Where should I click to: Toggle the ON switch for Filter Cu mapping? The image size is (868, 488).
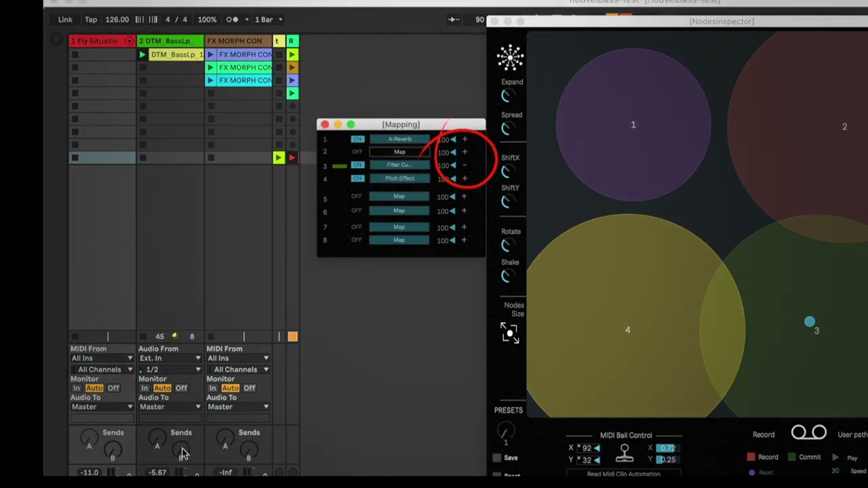point(357,165)
